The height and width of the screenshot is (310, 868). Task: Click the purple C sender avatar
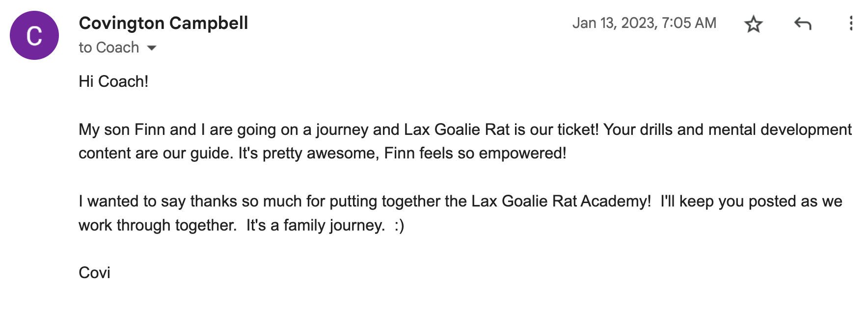[x=34, y=35]
